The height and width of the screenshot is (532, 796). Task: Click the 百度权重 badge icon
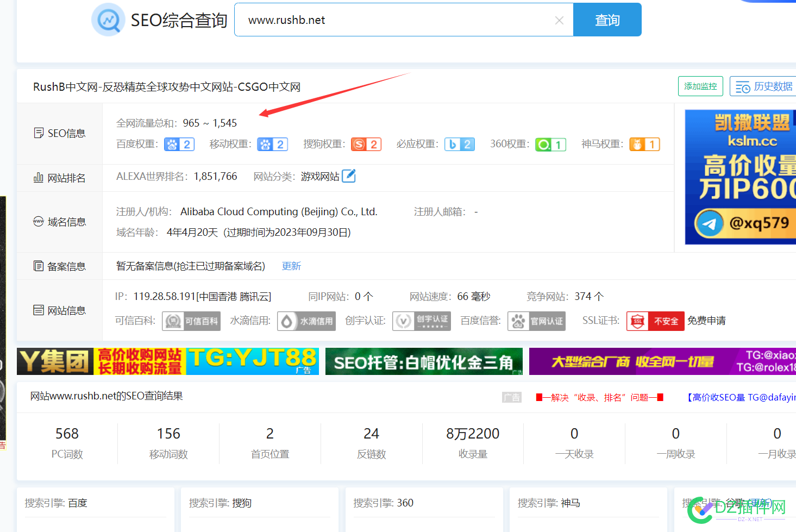tap(179, 145)
